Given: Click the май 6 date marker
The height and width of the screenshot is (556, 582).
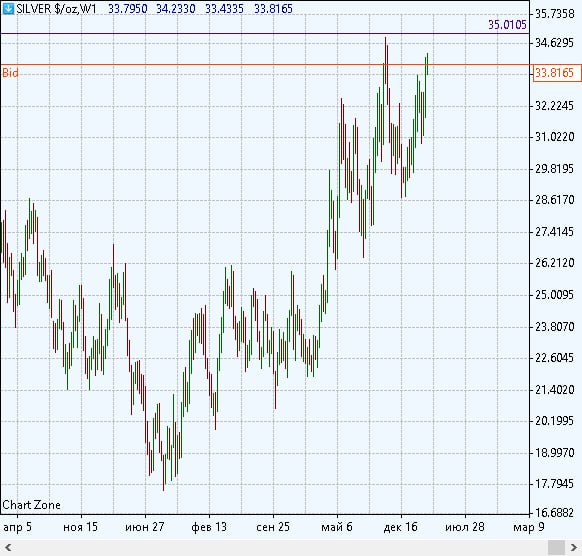Looking at the screenshot, I should (x=337, y=527).
